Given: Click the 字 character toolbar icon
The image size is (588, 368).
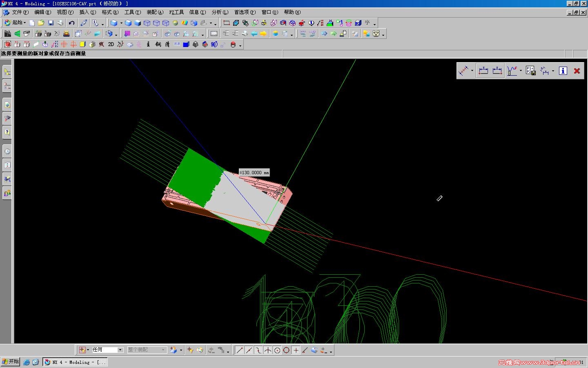Looking at the screenshot, I should pyautogui.click(x=367, y=23).
